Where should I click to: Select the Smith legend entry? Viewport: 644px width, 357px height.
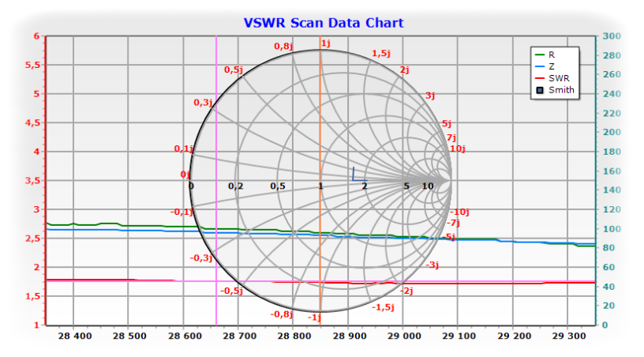click(555, 90)
